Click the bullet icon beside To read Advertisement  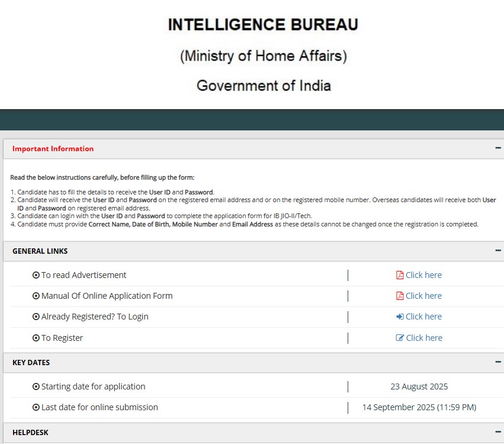point(36,275)
